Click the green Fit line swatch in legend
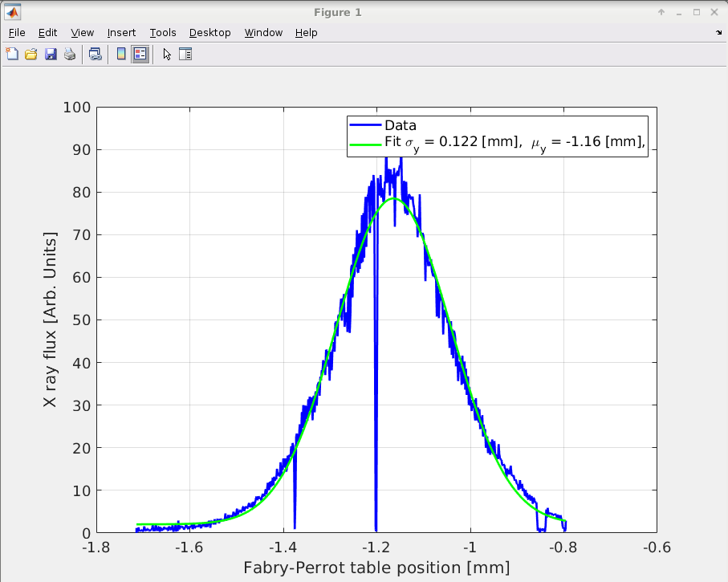Screen dimensions: 728x582 tap(365, 143)
